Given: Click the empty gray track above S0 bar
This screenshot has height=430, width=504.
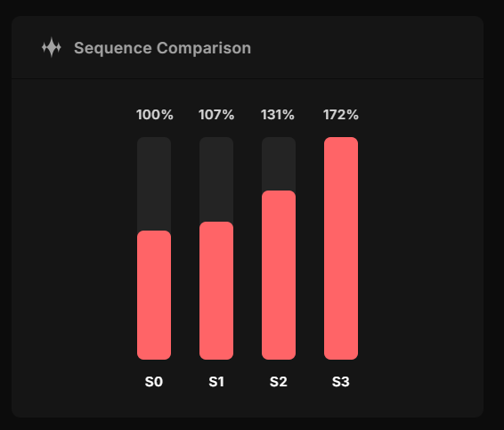Looking at the screenshot, I should coord(154,183).
